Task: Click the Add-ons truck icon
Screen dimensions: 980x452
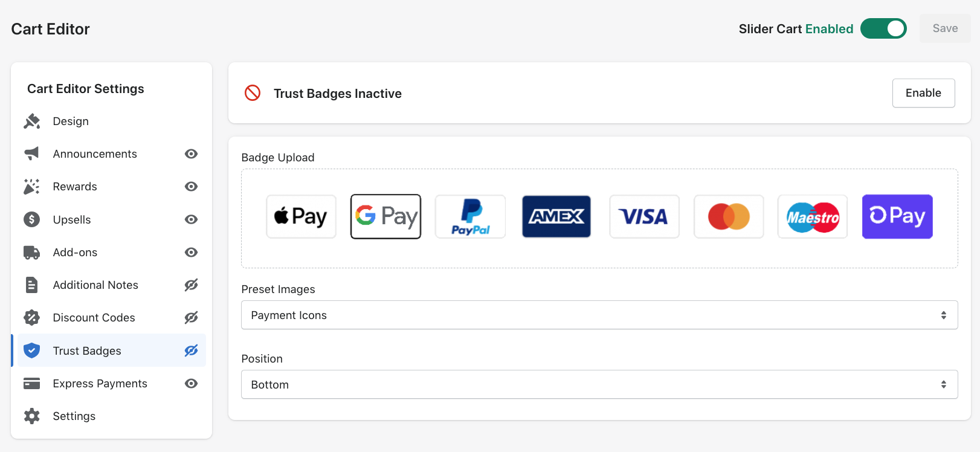Action: point(32,252)
